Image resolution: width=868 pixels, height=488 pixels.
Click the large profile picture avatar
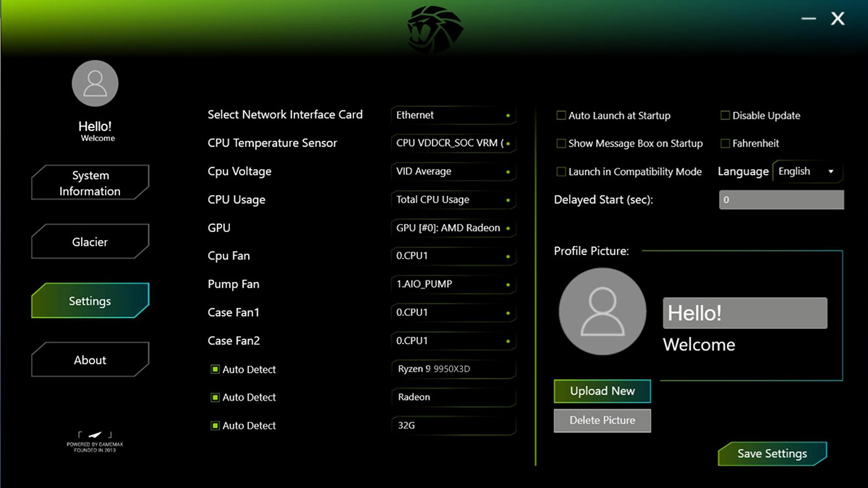(x=602, y=312)
